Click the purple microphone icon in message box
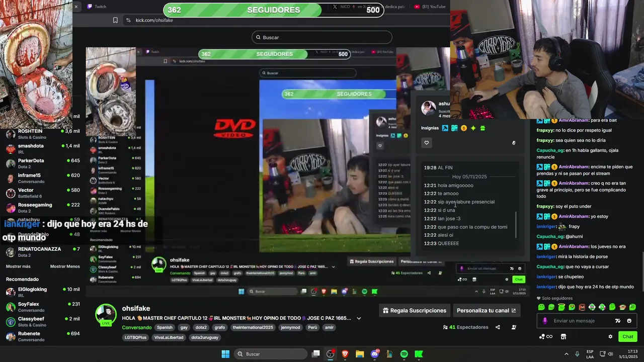Viewport: 644px width, 362px height. coord(545,321)
